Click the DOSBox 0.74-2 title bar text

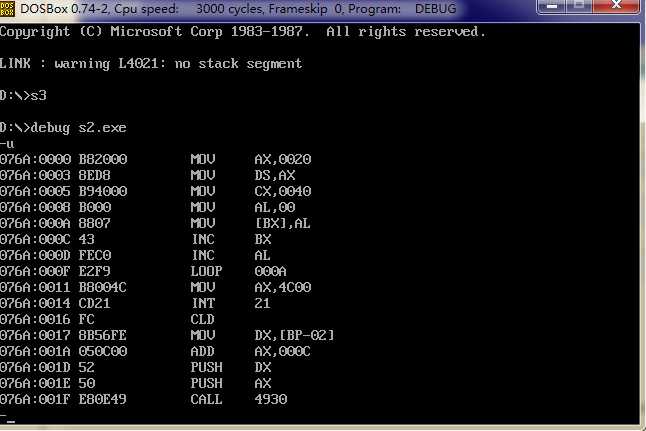[238, 9]
